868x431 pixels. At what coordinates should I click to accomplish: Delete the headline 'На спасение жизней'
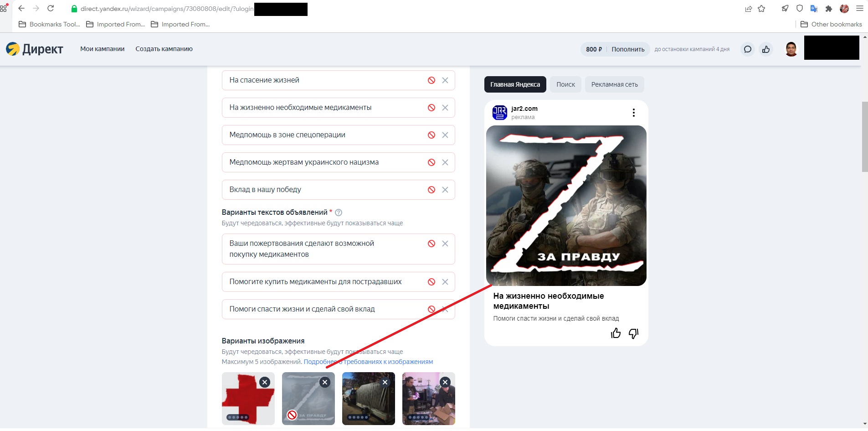click(x=445, y=80)
